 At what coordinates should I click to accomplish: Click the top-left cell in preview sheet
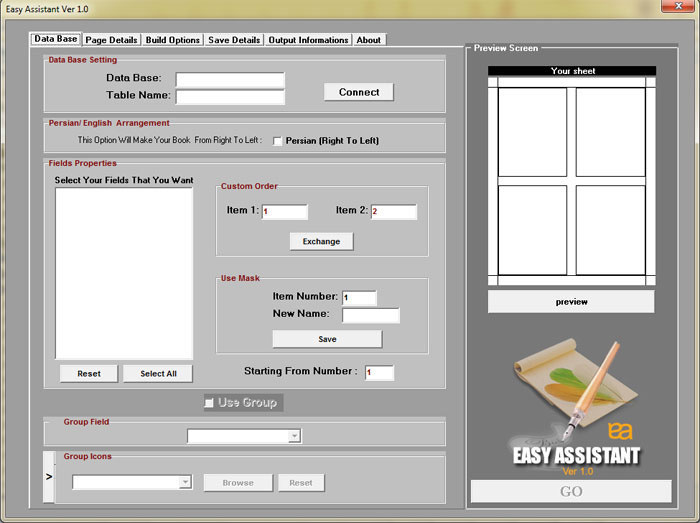pos(532,132)
